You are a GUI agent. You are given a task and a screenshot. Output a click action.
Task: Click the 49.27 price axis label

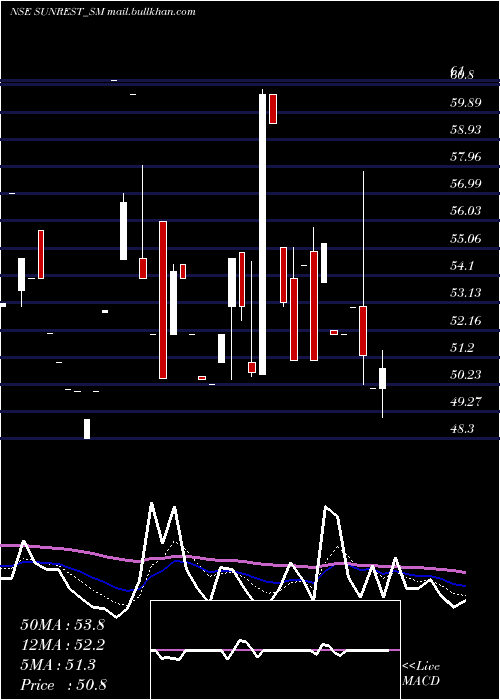[x=466, y=402]
